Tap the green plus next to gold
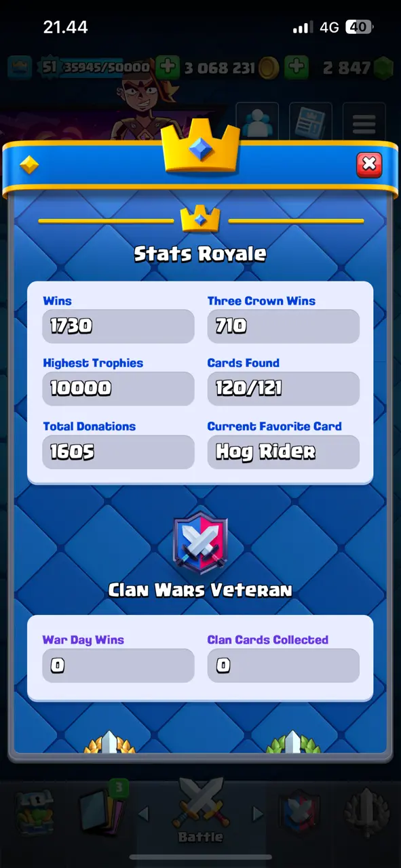 click(x=168, y=67)
